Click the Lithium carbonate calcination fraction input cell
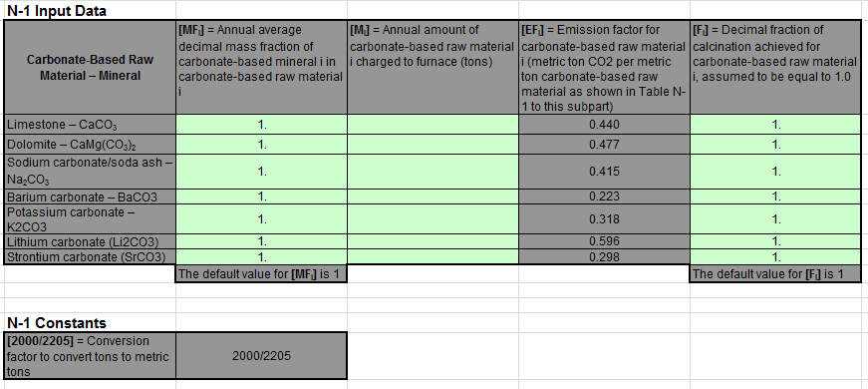868x389 pixels. [x=775, y=241]
